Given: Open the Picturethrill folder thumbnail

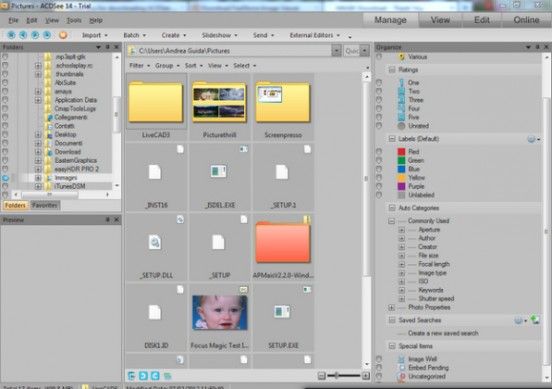Looking at the screenshot, I should point(219,102).
